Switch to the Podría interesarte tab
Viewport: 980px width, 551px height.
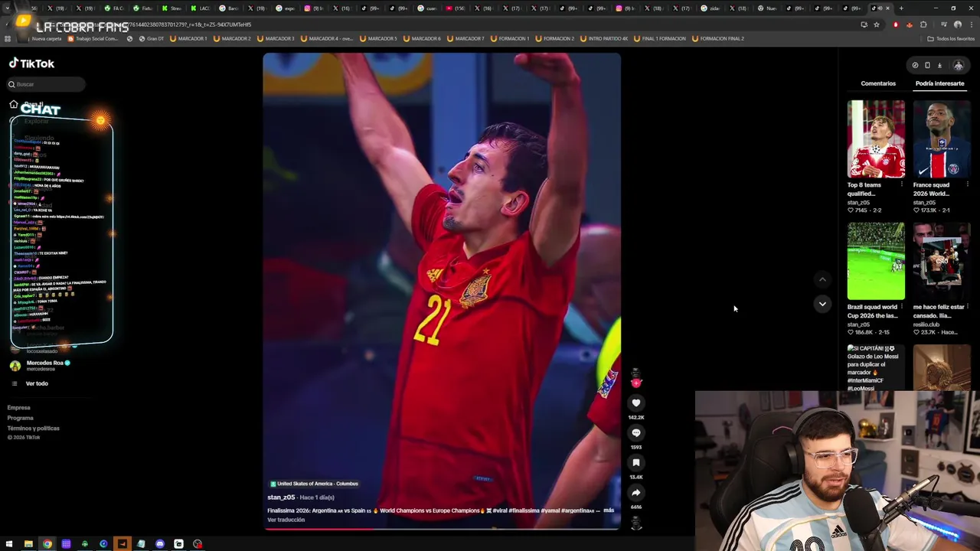[939, 83]
